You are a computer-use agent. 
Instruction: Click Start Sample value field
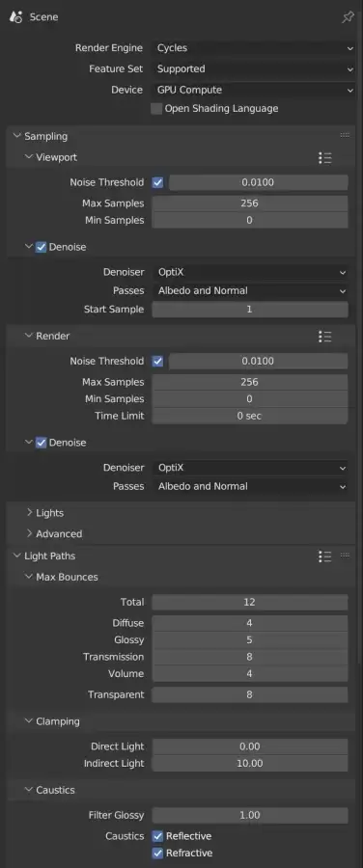tap(250, 310)
